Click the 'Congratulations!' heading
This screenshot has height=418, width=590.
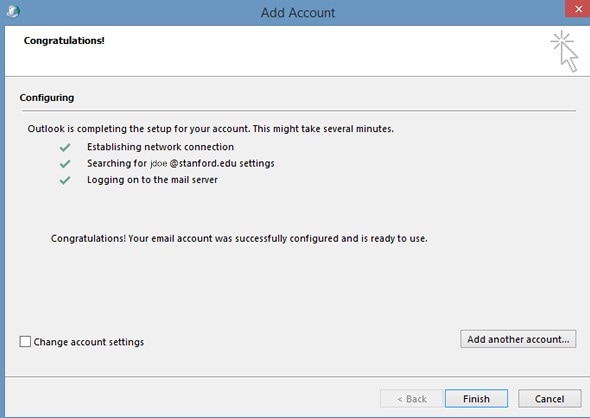[x=64, y=40]
